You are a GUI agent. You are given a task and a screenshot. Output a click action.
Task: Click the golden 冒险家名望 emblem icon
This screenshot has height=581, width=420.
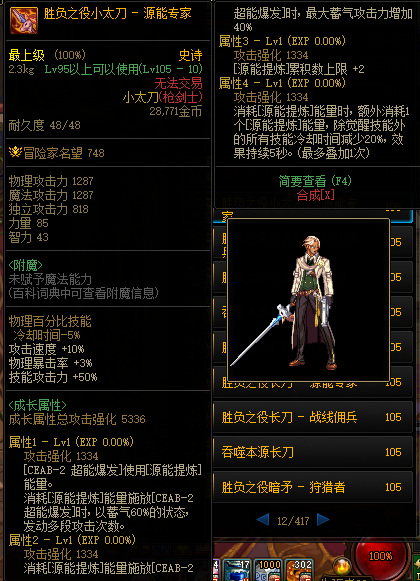click(15, 152)
